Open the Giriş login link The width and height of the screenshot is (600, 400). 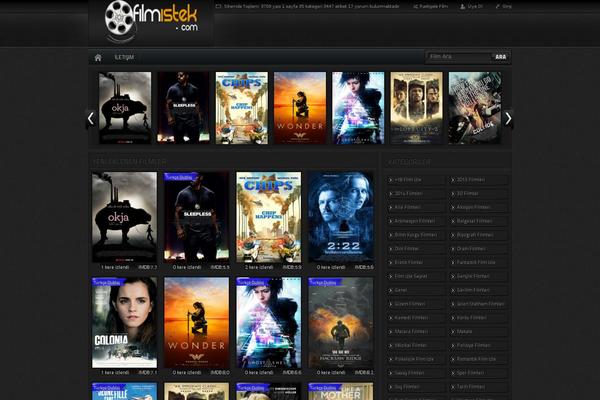click(x=504, y=6)
